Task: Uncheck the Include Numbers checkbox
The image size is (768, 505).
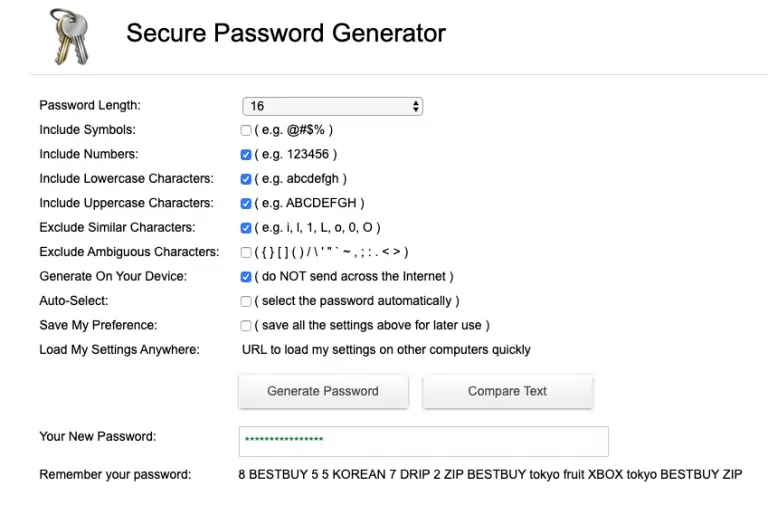Action: pyautogui.click(x=246, y=155)
